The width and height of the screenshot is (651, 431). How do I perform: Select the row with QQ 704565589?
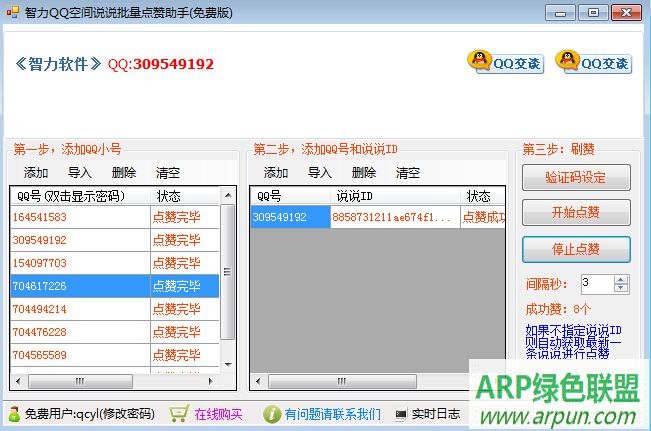[115, 355]
